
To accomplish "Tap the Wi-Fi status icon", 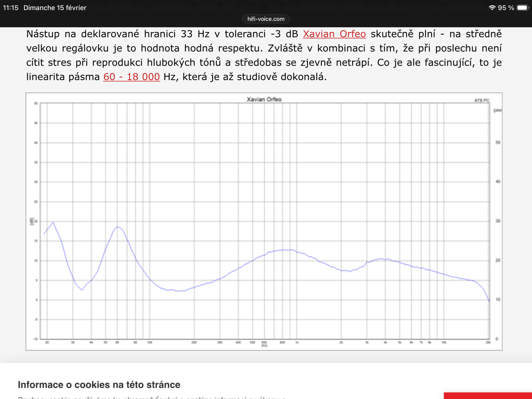I will click(x=492, y=8).
